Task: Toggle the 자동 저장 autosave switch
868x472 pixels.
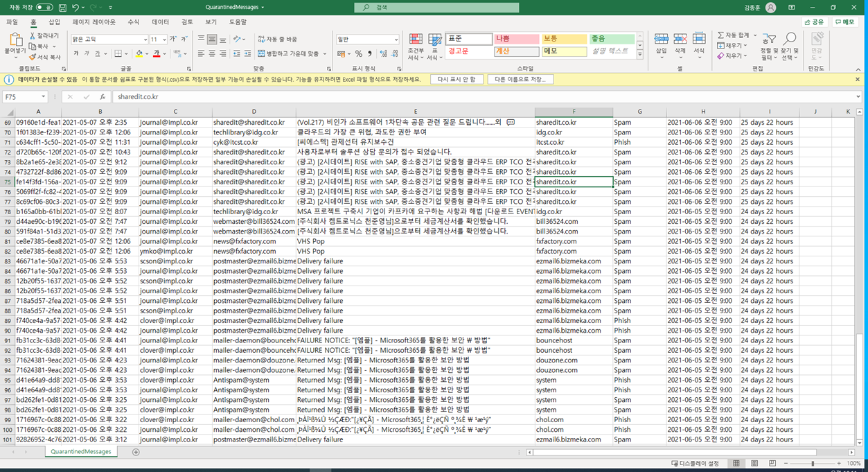Action: (x=44, y=7)
